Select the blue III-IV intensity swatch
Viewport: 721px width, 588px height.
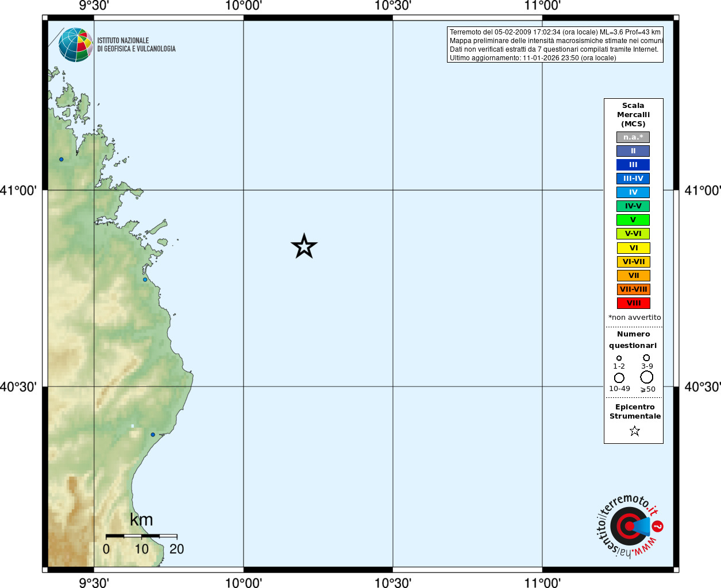click(x=633, y=179)
